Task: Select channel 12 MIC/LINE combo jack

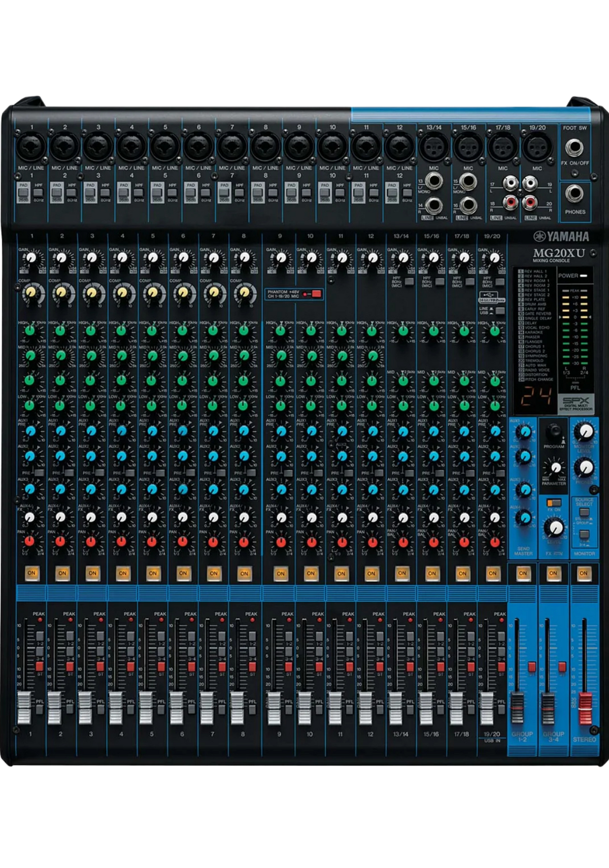Action: [x=399, y=147]
